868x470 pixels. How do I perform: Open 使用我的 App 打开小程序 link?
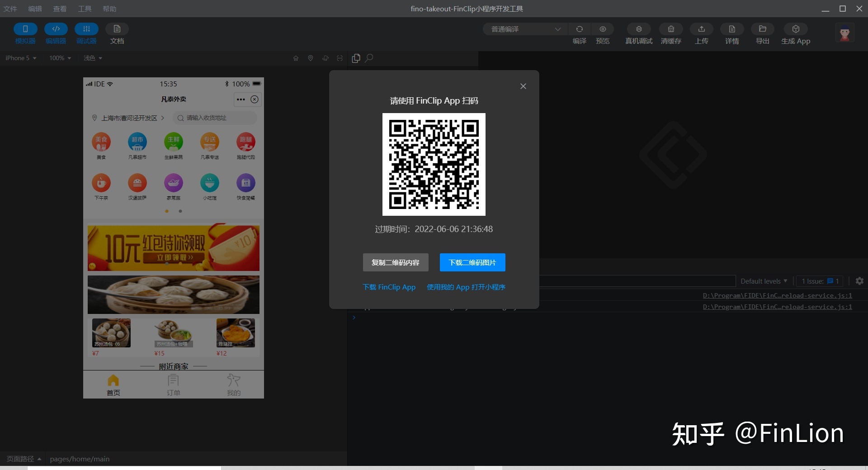(466, 287)
